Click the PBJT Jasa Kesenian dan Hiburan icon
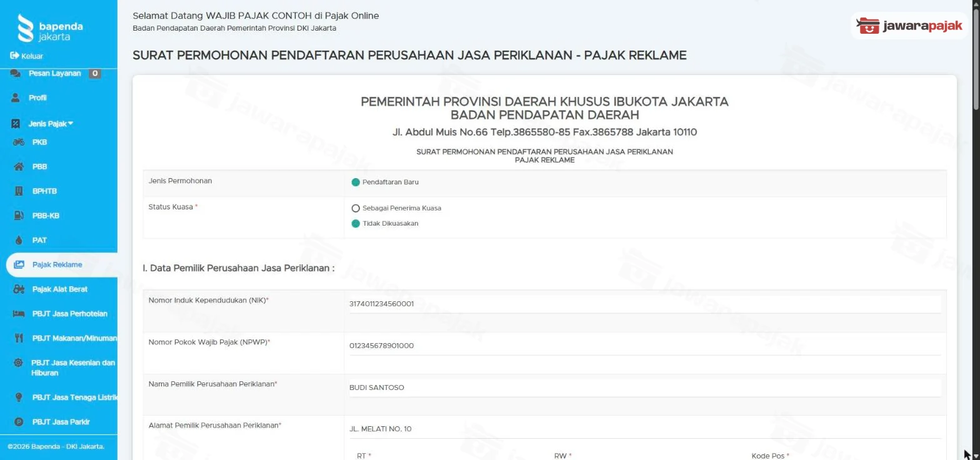 [18, 362]
